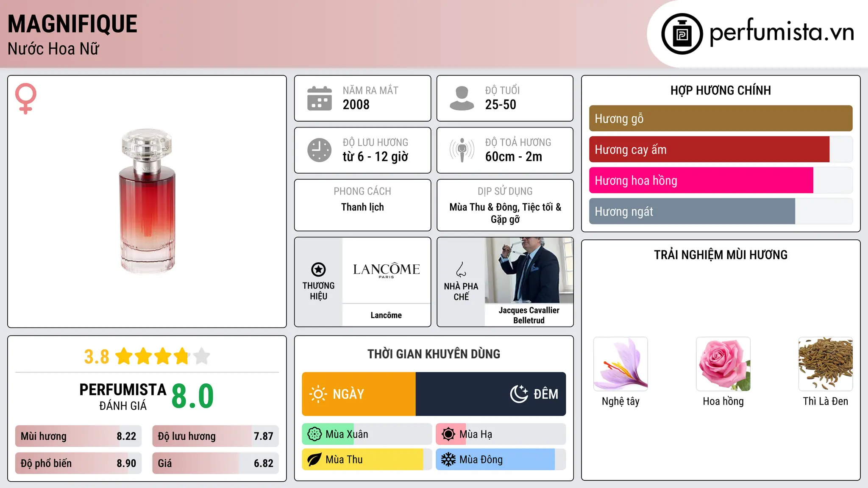Click the snowflake icon for Mùa Đông

448,460
